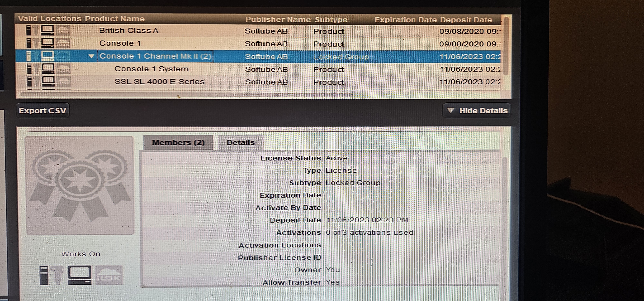Select the Console 1 Channel Mk II (2) group

[258, 56]
